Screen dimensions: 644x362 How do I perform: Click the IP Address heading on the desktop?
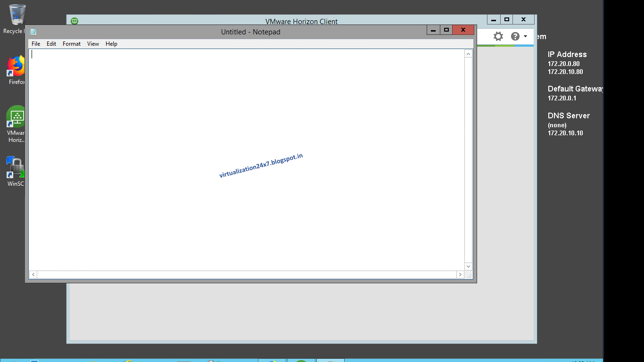point(567,55)
